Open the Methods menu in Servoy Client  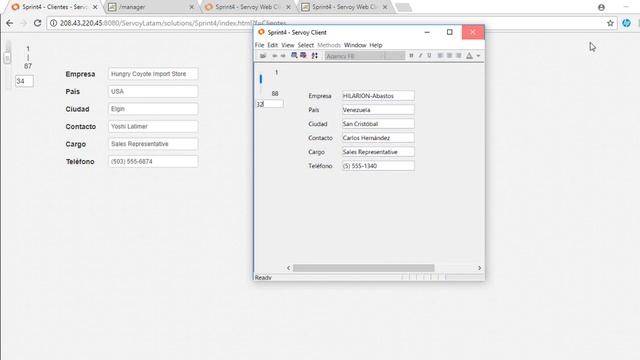[x=329, y=45]
